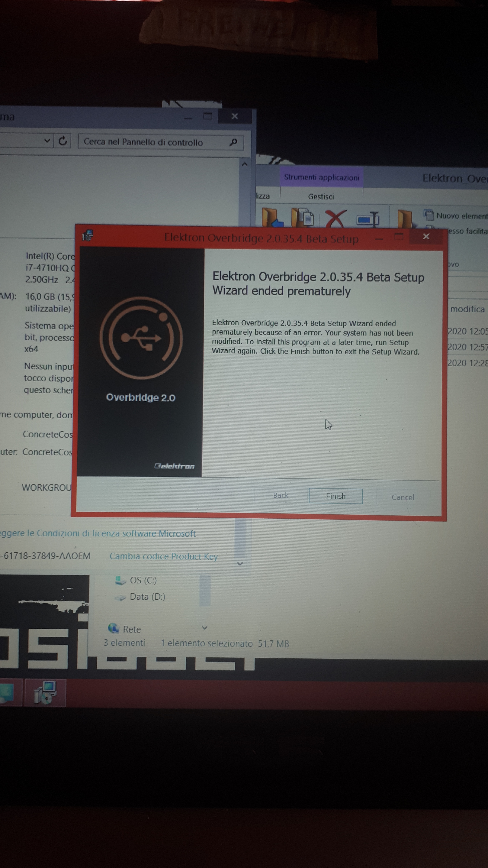
Task: Expand the Rete tree chevron
Action: [204, 627]
